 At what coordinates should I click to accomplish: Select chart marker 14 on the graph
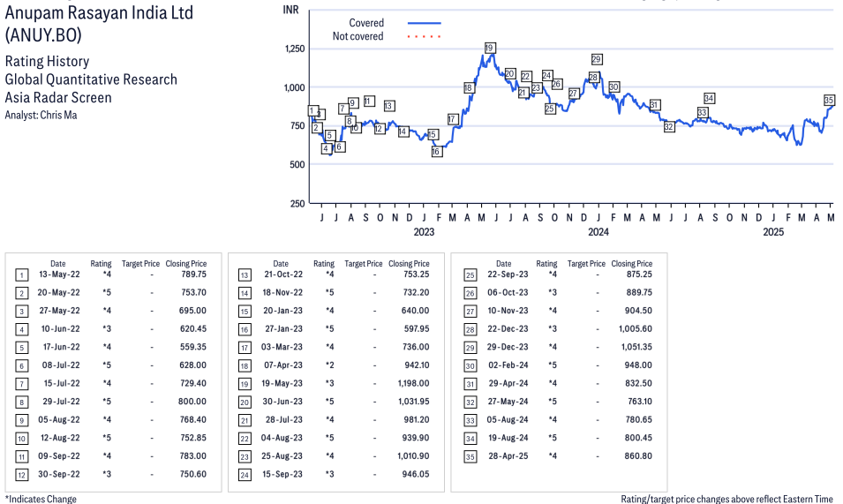[403, 132]
